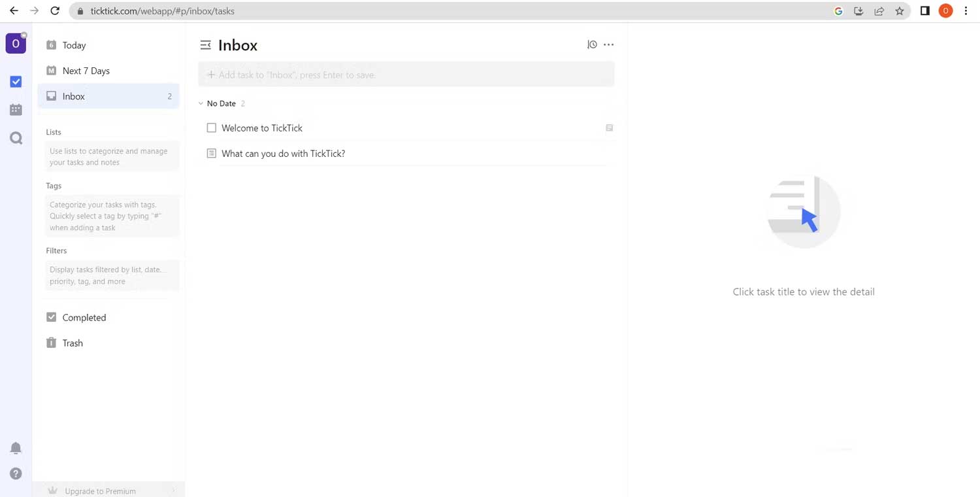Open the What can you do with TickTick note

click(283, 154)
